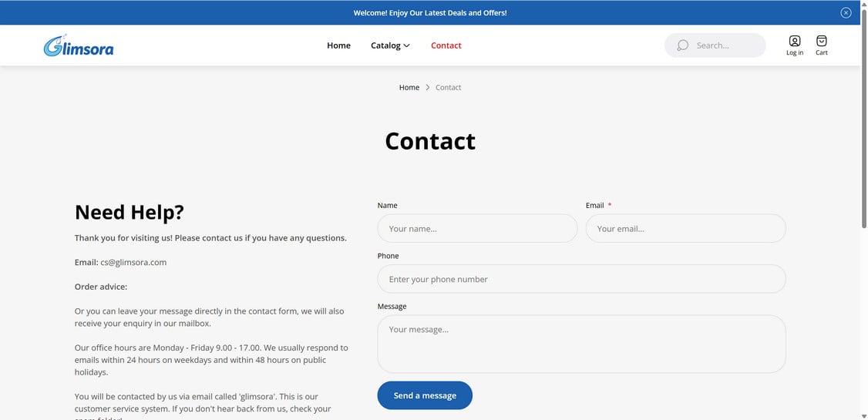Click the search magnifier icon
Viewport: 868px width, 420px height.
(682, 45)
